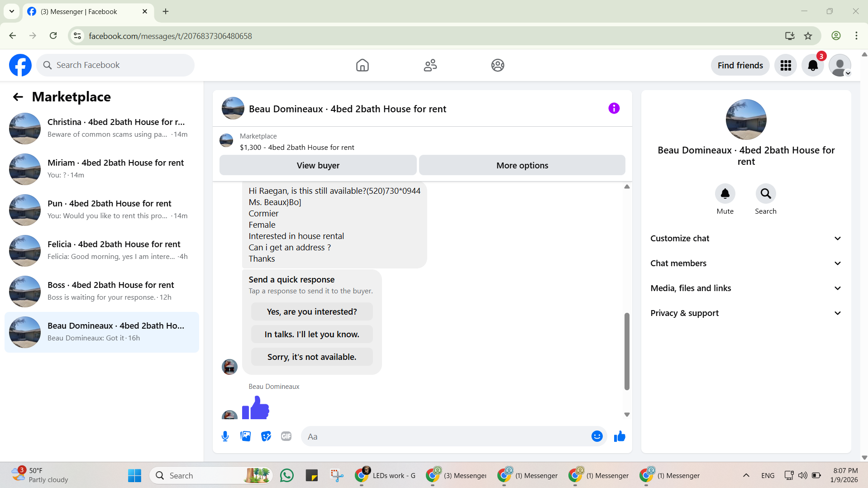Open the weather widget showing 50°F
868x488 pixels.
40,475
